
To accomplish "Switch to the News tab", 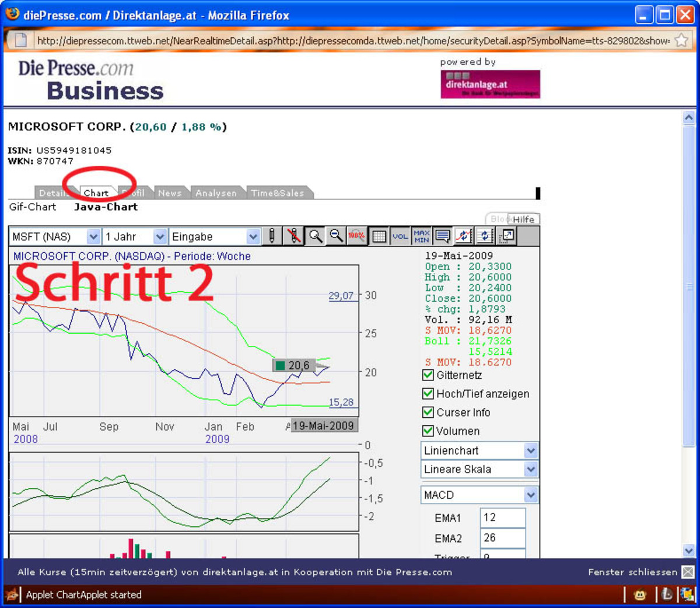I will (170, 193).
